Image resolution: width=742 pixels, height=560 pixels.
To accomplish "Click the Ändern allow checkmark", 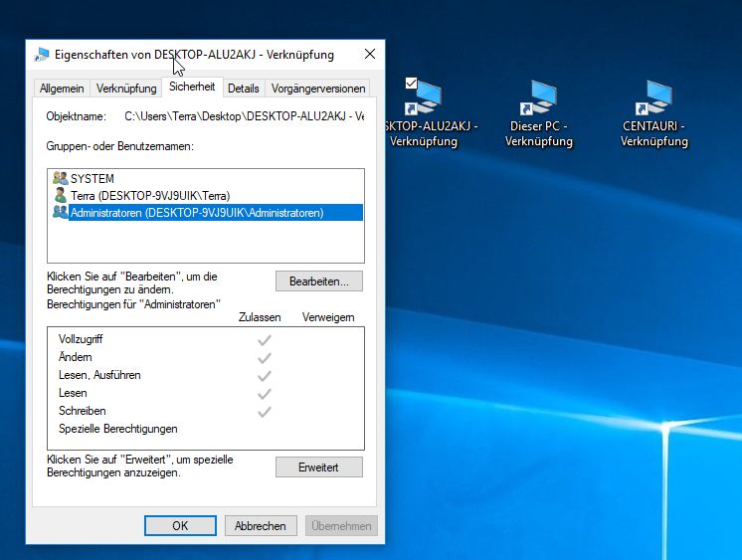I will [x=264, y=358].
